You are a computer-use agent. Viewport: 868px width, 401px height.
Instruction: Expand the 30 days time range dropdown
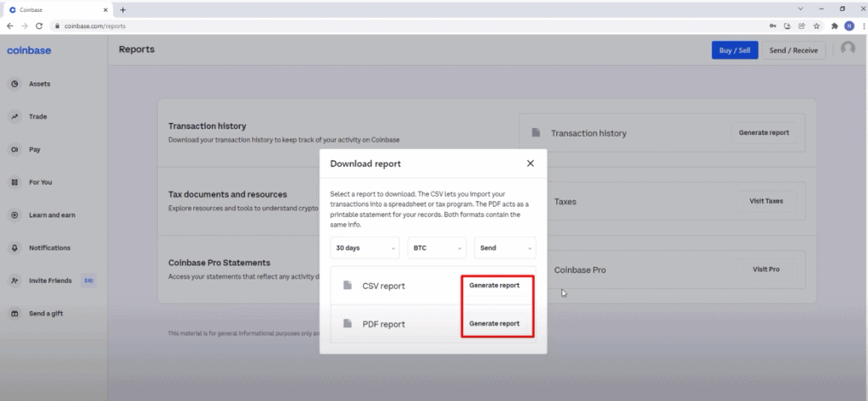point(364,248)
